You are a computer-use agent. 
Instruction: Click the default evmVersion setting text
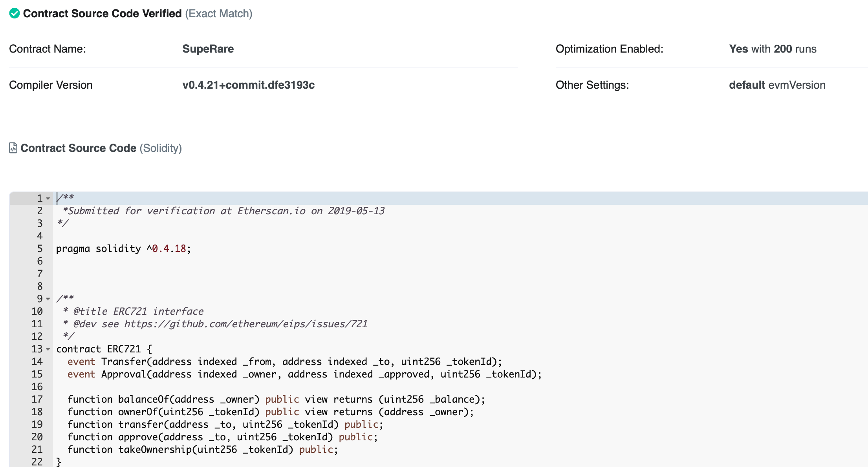(x=777, y=85)
